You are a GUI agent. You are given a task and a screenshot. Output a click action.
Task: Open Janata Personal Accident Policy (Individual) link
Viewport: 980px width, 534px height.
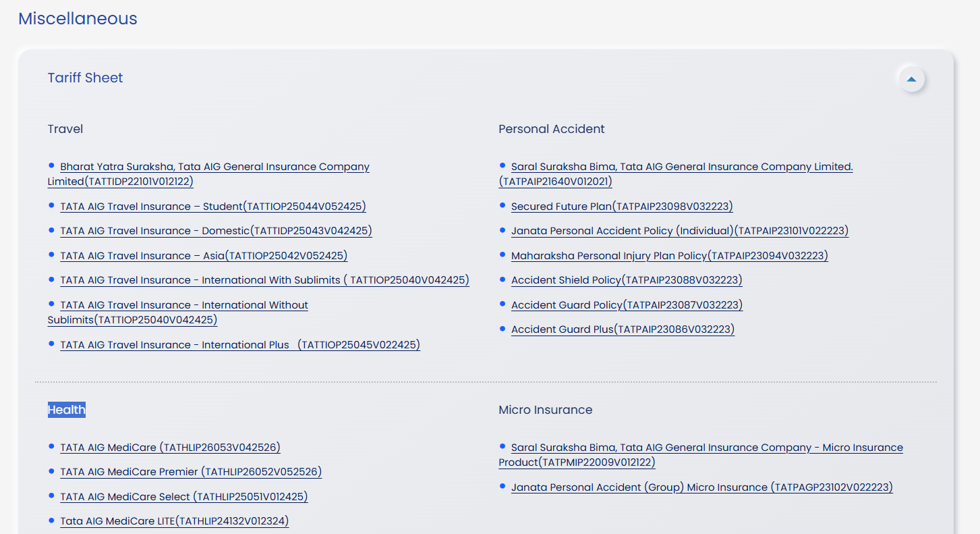click(x=679, y=231)
